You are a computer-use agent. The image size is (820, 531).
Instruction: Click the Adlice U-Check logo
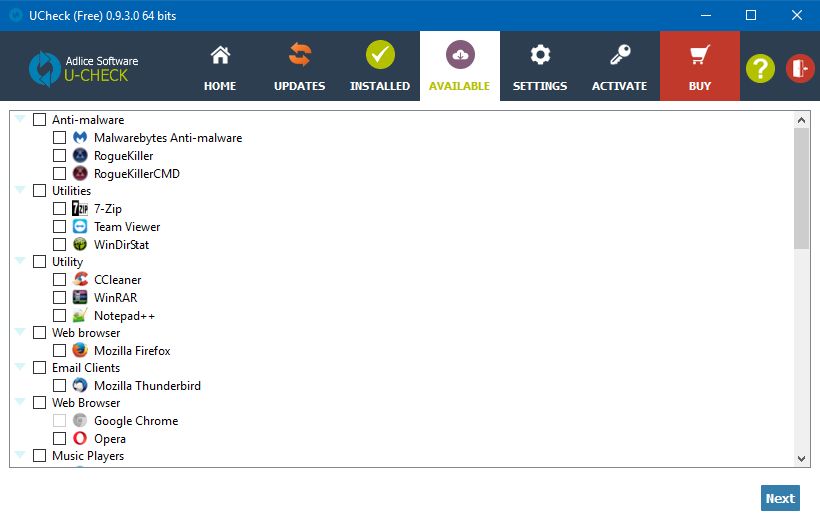[84, 69]
